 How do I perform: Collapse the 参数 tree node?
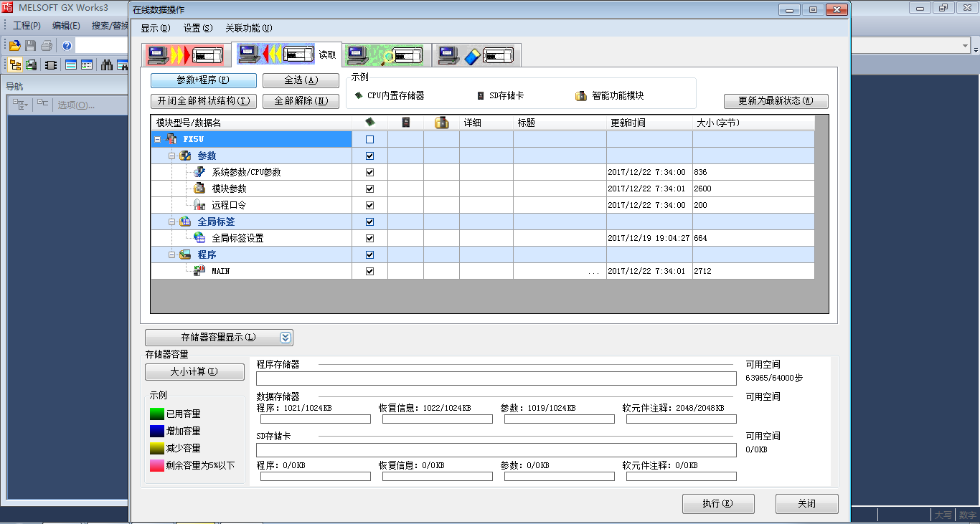tap(171, 156)
